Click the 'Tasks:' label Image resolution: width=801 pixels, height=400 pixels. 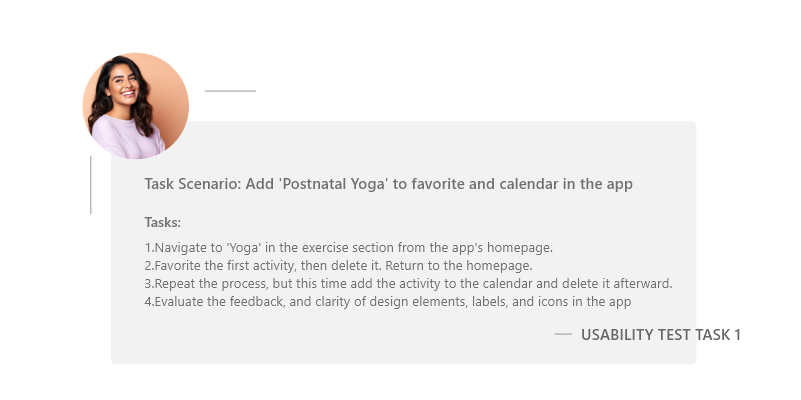(x=162, y=223)
